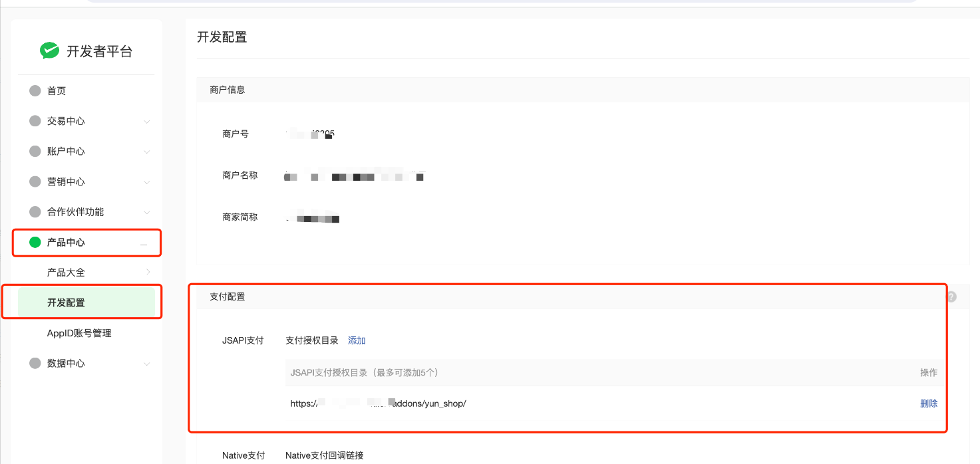Open the help question mark icon

951,297
